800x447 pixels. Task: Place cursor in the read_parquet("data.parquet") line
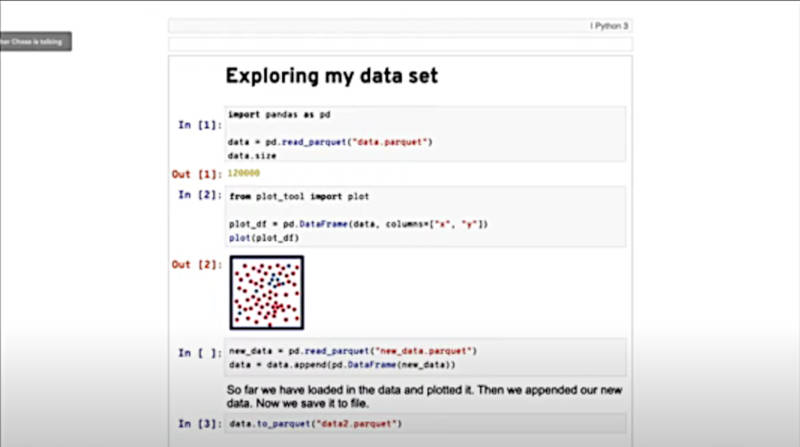(330, 142)
